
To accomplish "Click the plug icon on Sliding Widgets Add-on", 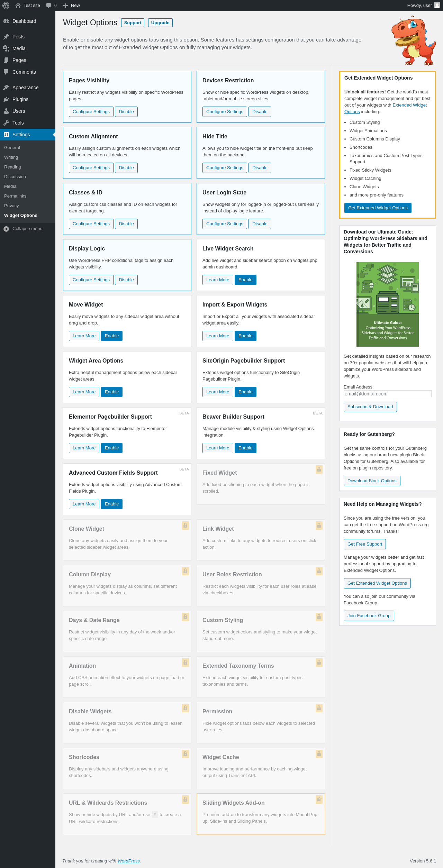I will point(319,799).
